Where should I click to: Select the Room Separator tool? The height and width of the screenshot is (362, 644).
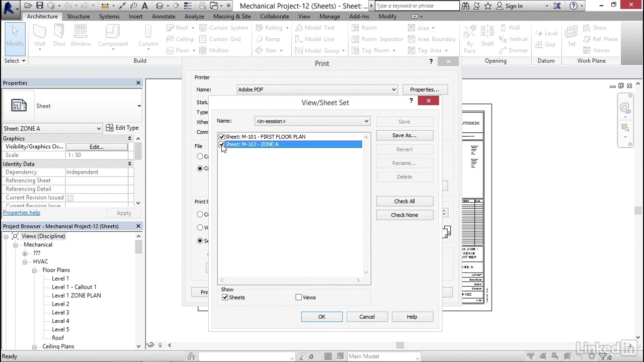pyautogui.click(x=377, y=39)
